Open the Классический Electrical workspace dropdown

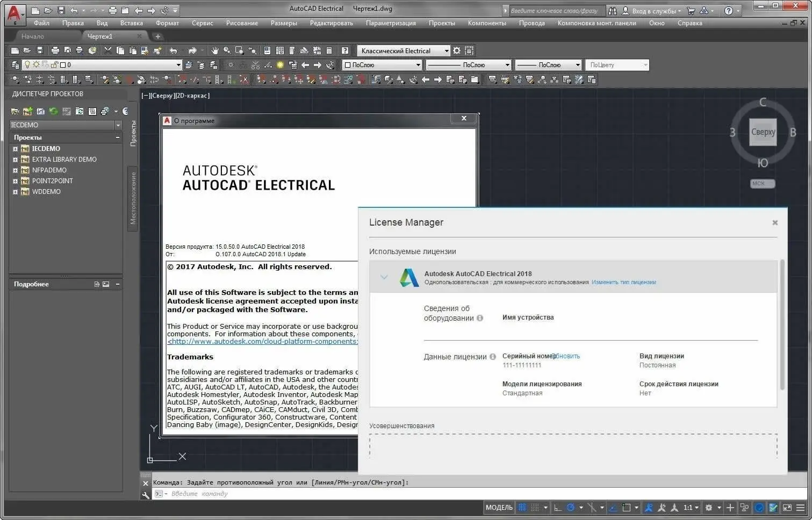tap(404, 50)
